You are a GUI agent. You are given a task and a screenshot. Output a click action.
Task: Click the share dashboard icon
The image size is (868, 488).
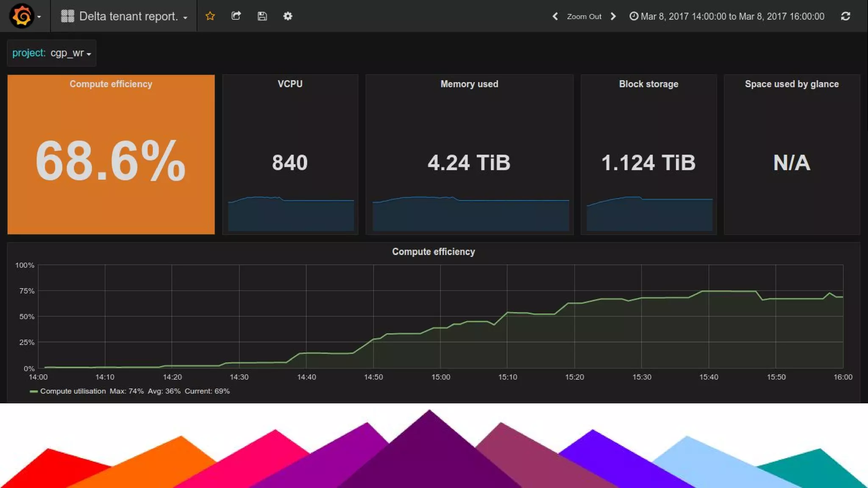pyautogui.click(x=236, y=16)
